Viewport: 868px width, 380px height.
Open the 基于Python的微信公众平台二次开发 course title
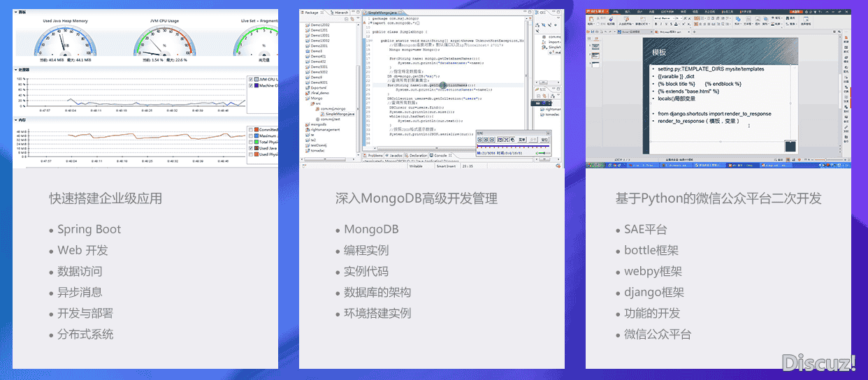tap(718, 198)
